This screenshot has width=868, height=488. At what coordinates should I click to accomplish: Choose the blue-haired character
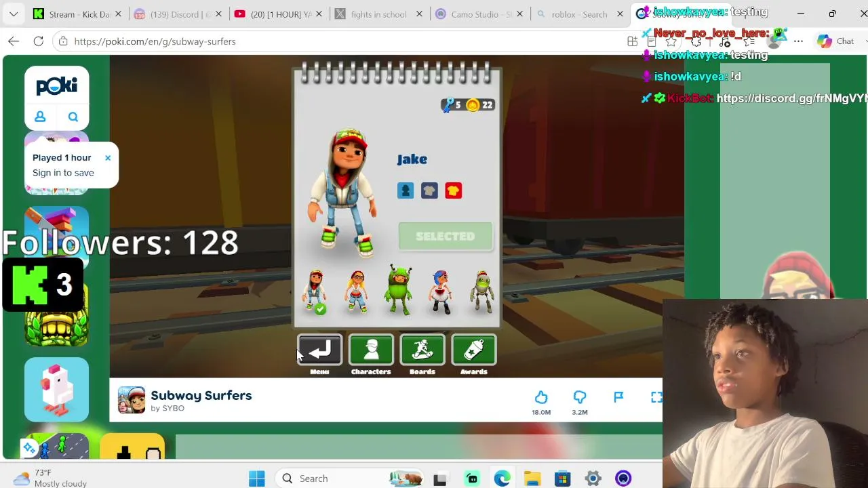441,292
